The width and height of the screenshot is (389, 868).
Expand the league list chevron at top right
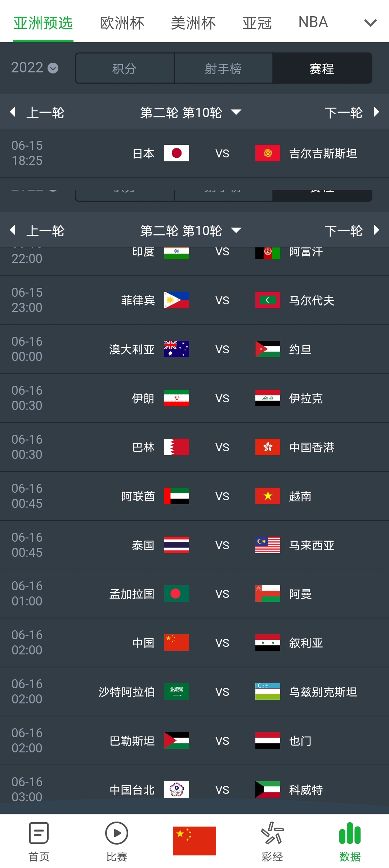(370, 23)
